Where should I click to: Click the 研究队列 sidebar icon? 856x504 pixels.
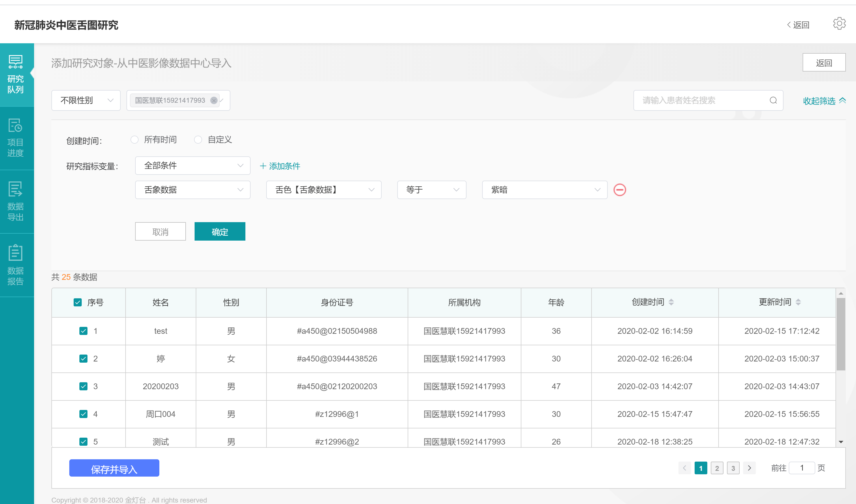16,74
